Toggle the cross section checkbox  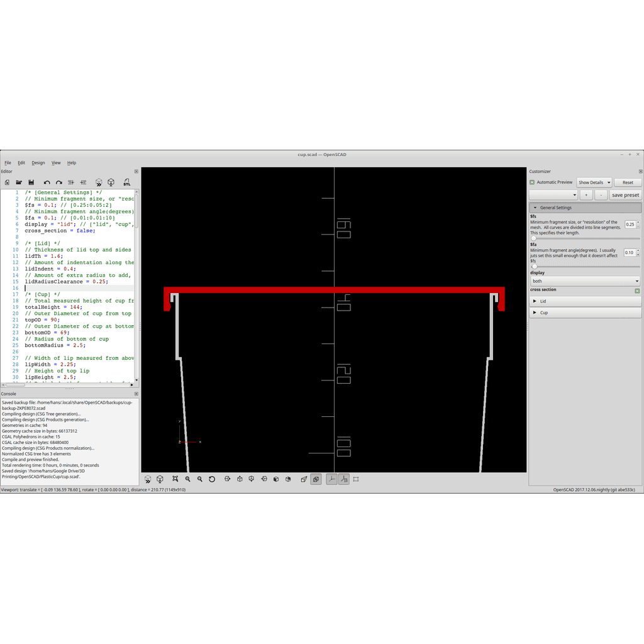[x=637, y=291]
